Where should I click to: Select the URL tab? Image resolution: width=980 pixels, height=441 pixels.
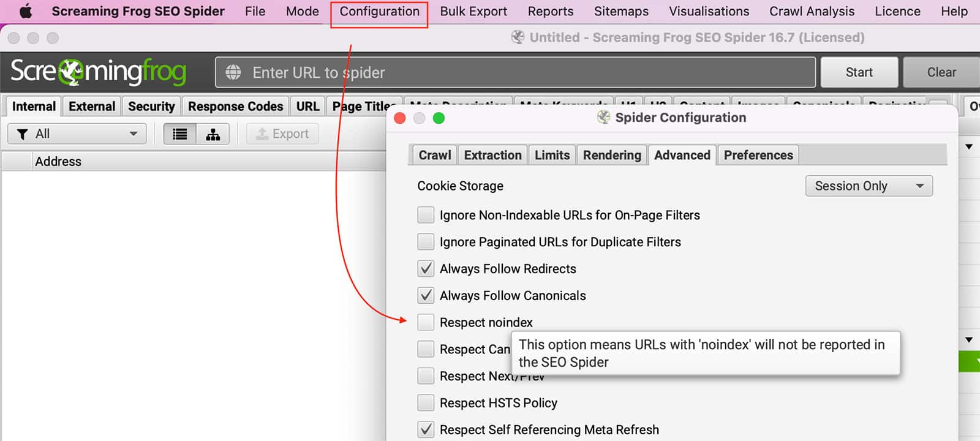307,107
